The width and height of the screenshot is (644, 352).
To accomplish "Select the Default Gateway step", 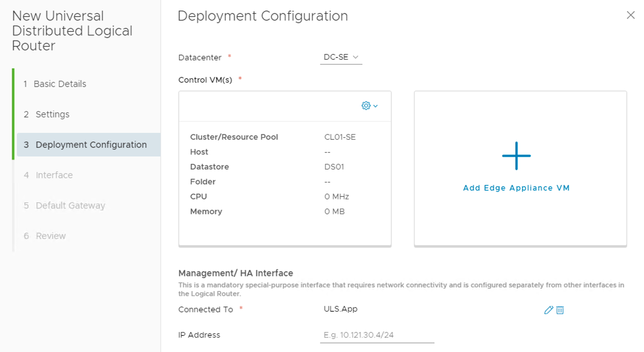I will point(70,205).
